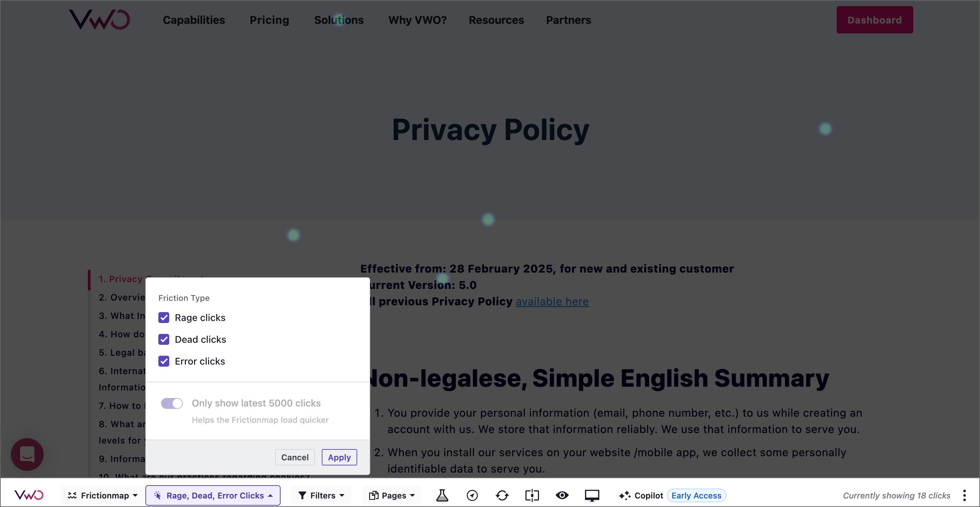
Task: Expand the Pages dropdown
Action: (392, 495)
